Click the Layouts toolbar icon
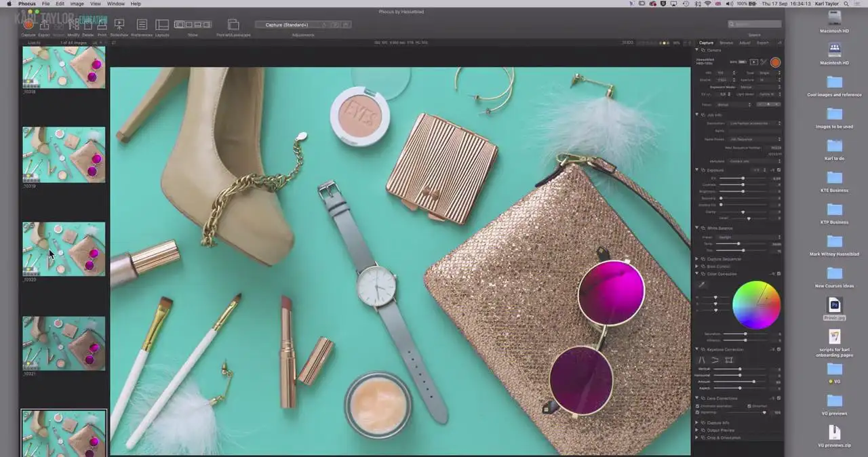Screen dimensions: 868x457 pos(162,25)
